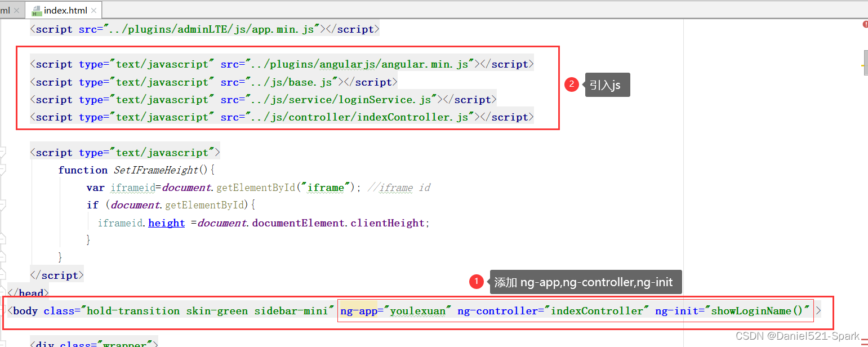The width and height of the screenshot is (868, 347).
Task: Click the red error indicator at editor top-right
Action: click(865, 24)
